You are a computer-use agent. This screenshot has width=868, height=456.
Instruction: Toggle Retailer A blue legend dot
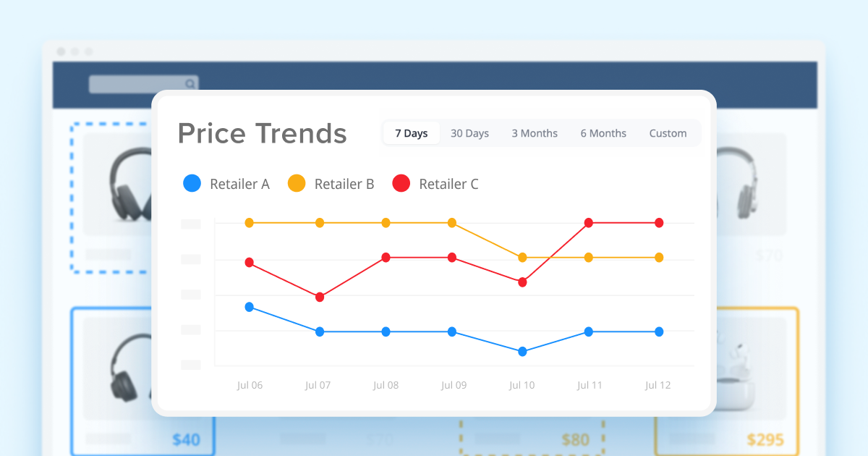(192, 184)
